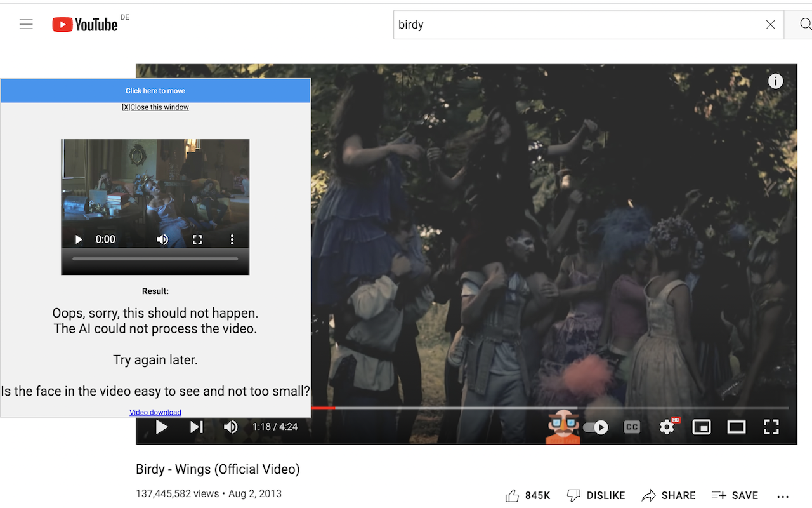The image size is (812, 508).
Task: Seek on the popup video progress bar
Action: [155, 258]
